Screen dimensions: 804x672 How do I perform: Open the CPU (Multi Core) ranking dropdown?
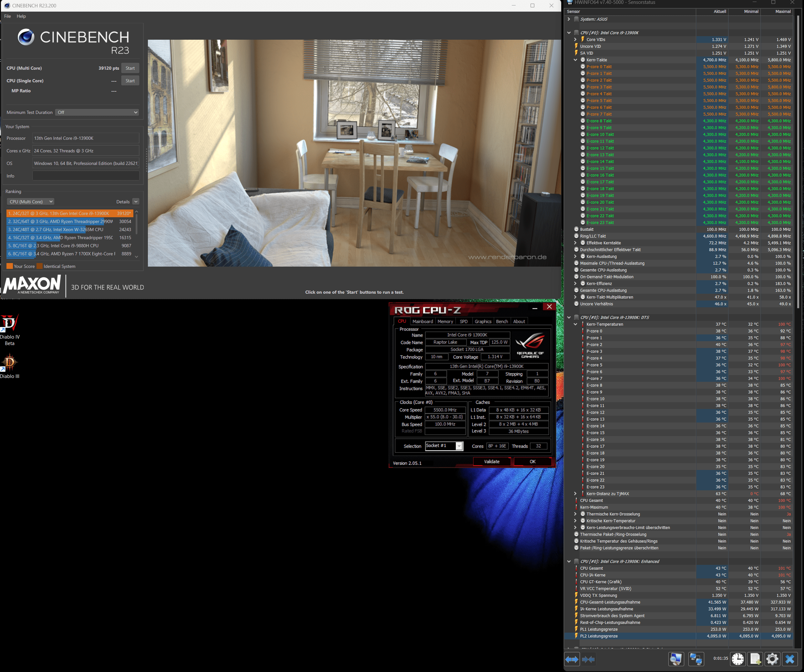click(x=30, y=202)
